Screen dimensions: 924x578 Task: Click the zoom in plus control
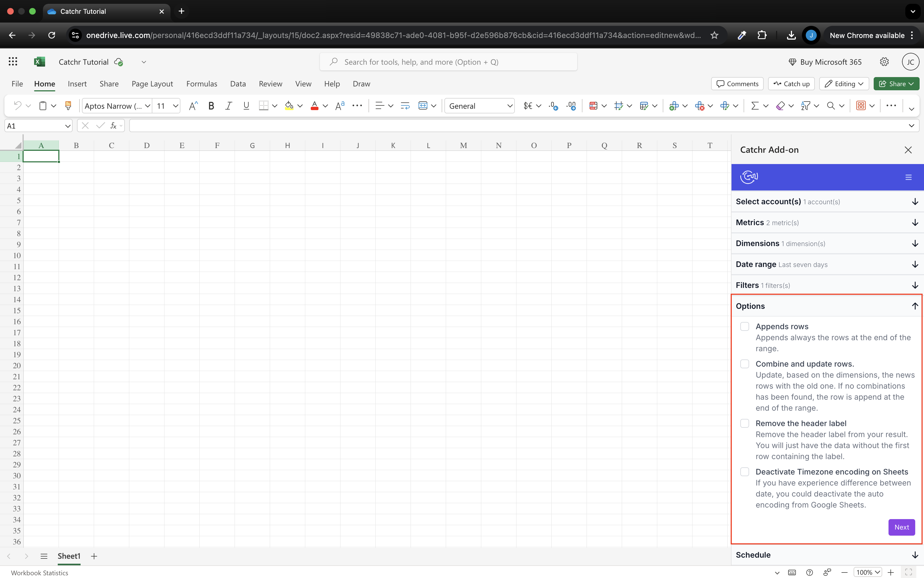pos(891,572)
